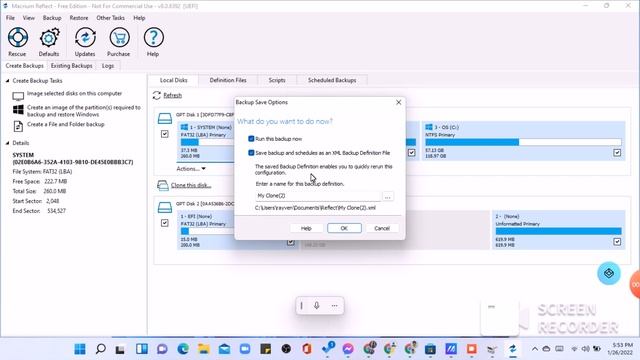Open the Defaults gear settings
This screenshot has height=360, width=640.
[x=49, y=42]
